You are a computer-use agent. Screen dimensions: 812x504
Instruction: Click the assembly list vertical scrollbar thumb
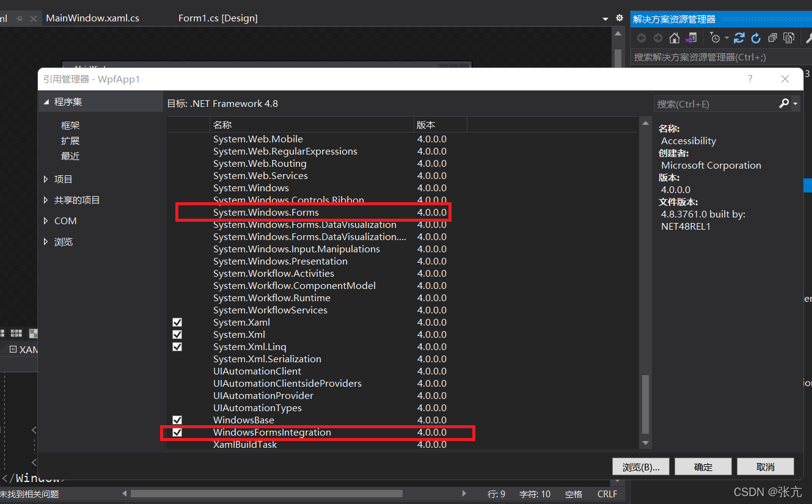646,403
